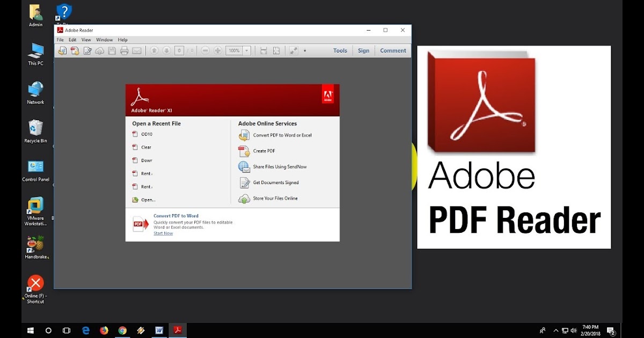
Task: Click the 100% zoom value field
Action: (234, 50)
